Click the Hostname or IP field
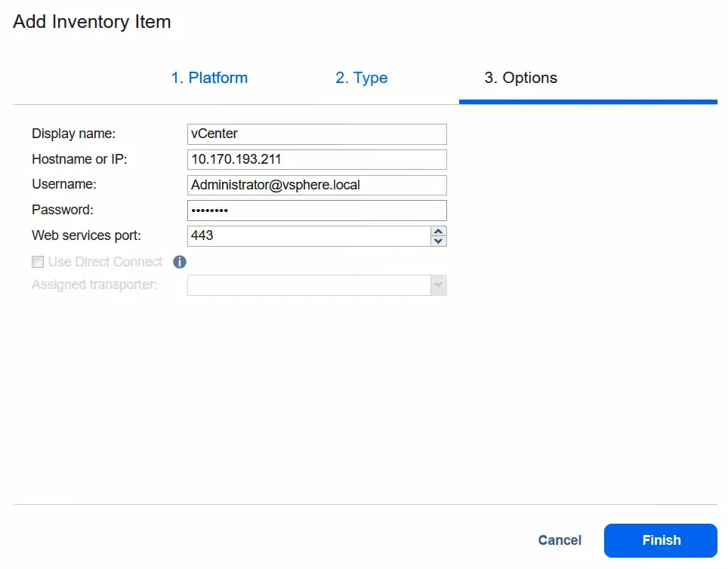 click(x=316, y=159)
